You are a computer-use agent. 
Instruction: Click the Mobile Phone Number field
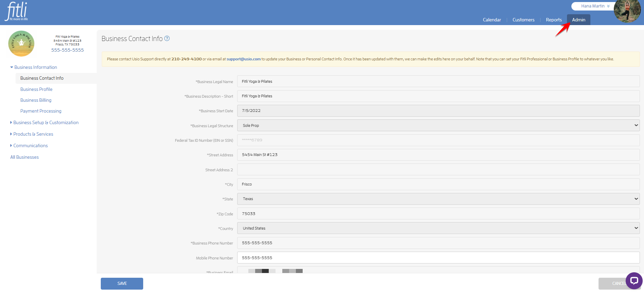click(438, 258)
